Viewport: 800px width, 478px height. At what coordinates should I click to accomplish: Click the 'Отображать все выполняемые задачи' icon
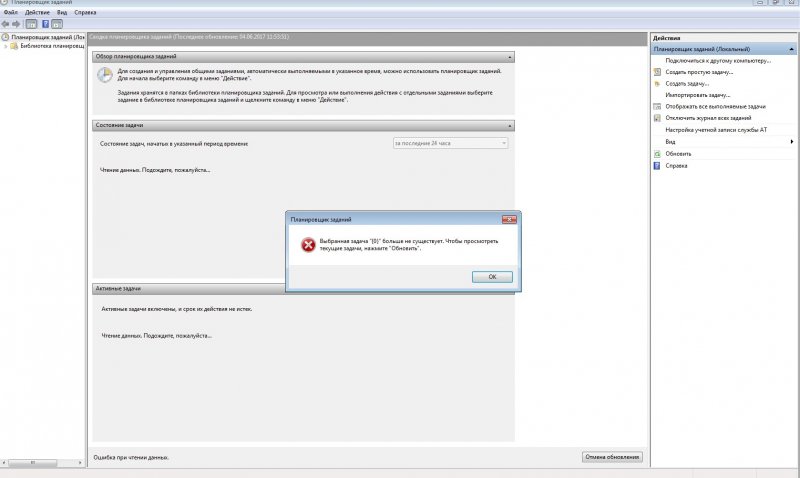(657, 106)
